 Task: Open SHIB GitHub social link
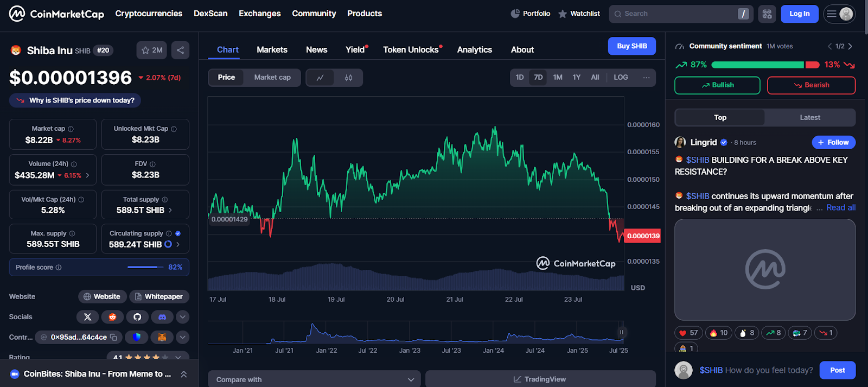coord(137,317)
